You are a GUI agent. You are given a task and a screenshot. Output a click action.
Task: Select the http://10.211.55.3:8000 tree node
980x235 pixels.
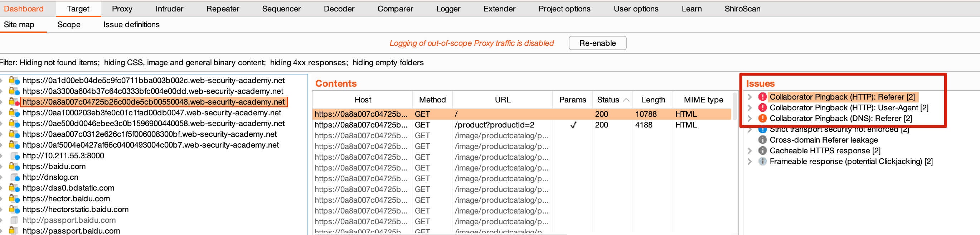pyautogui.click(x=63, y=156)
